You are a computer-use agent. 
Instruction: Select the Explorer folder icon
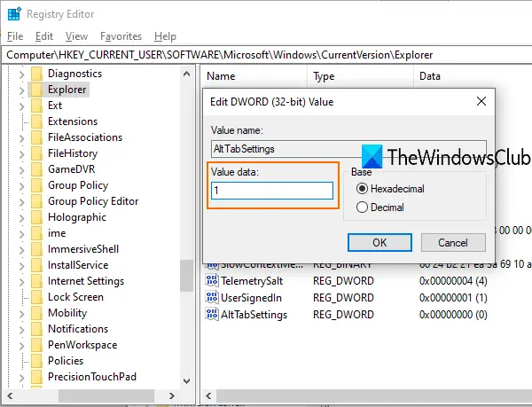[x=36, y=90]
